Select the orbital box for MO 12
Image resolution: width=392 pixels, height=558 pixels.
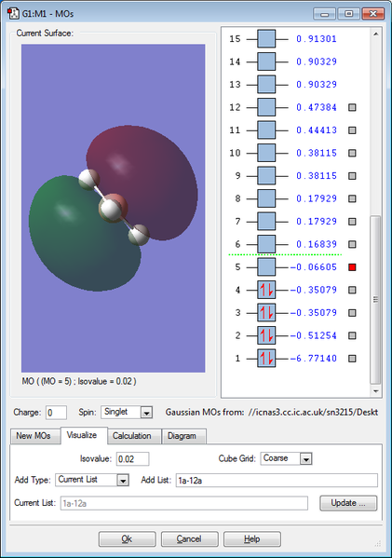tap(266, 107)
